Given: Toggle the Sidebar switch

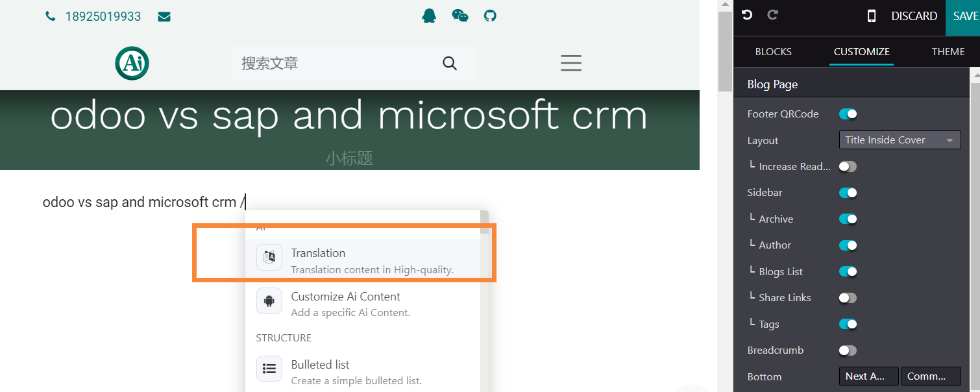Looking at the screenshot, I should coord(848,193).
